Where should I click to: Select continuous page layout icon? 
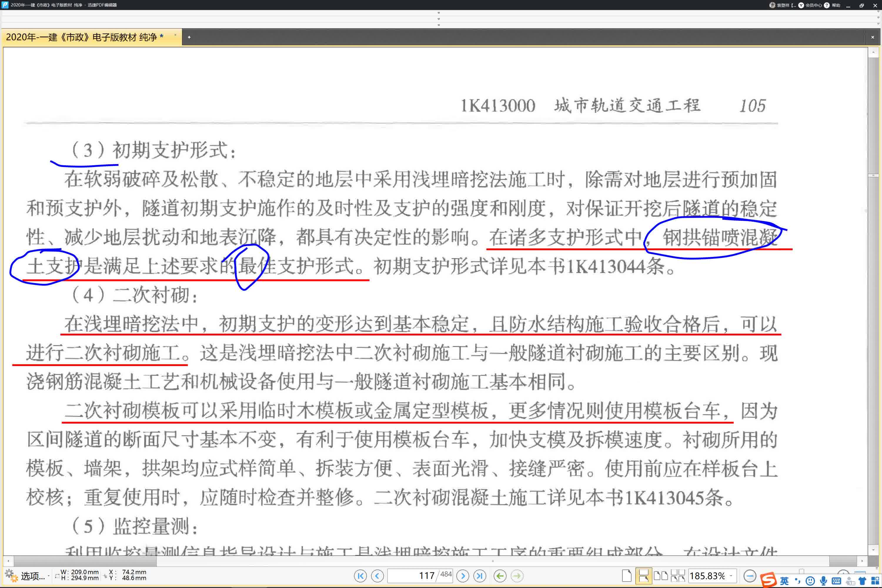tap(644, 576)
